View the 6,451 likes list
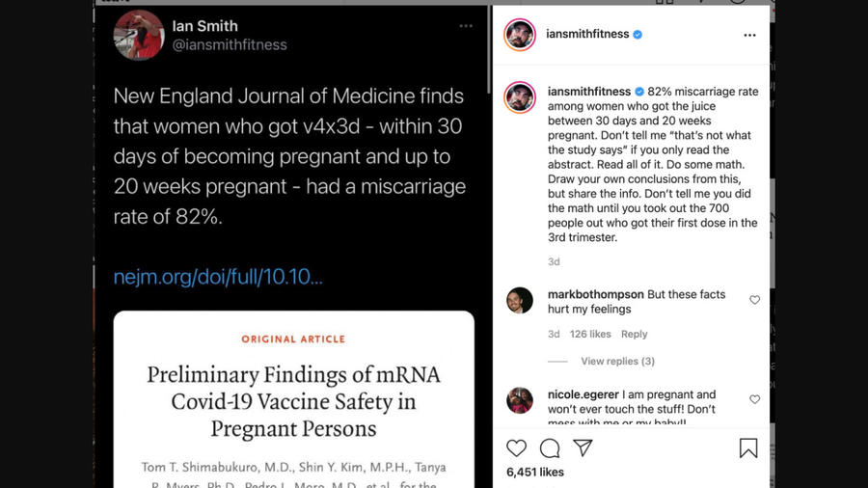Screen dimensions: 868x488 pyautogui.click(x=535, y=472)
